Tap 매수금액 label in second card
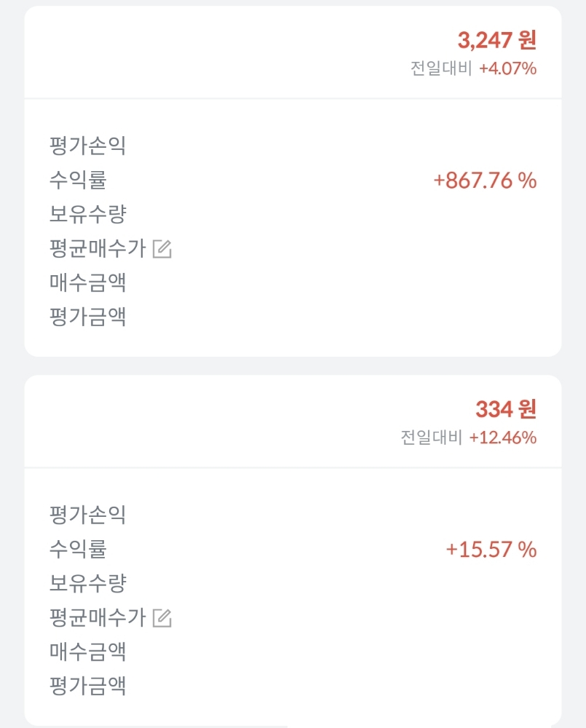 click(88, 652)
